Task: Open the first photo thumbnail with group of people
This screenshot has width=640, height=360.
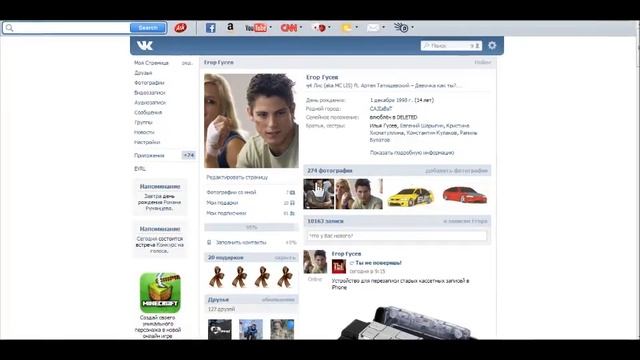Action: [318, 194]
